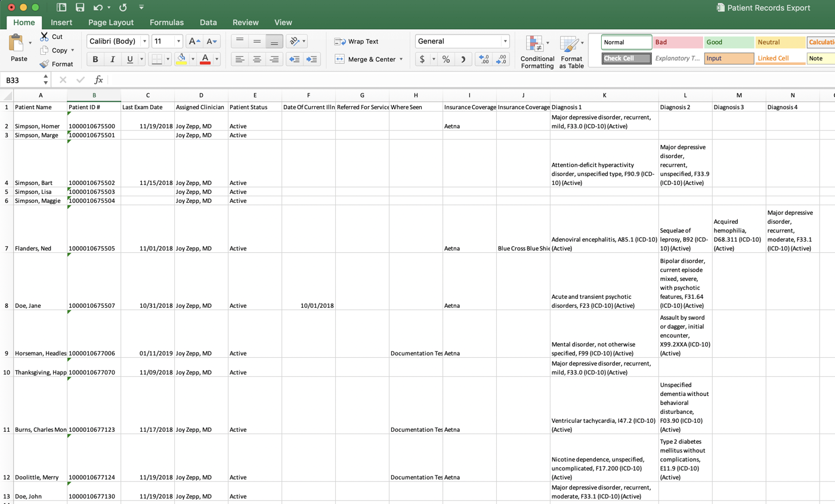
Task: Apply the yellow fill color bucket
Action: tap(181, 60)
